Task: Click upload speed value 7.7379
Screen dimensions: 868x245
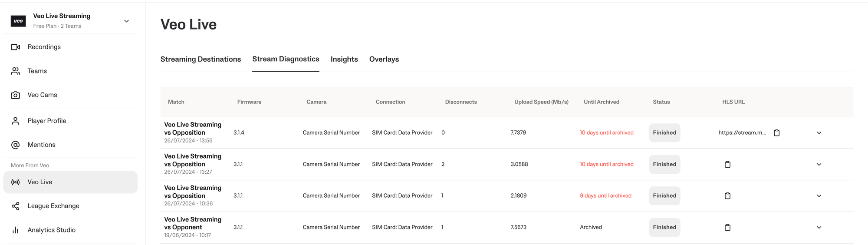Action: coord(518,132)
